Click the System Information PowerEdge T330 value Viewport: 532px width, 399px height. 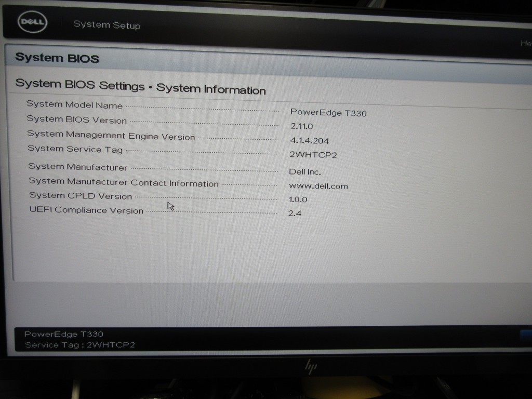coord(328,112)
